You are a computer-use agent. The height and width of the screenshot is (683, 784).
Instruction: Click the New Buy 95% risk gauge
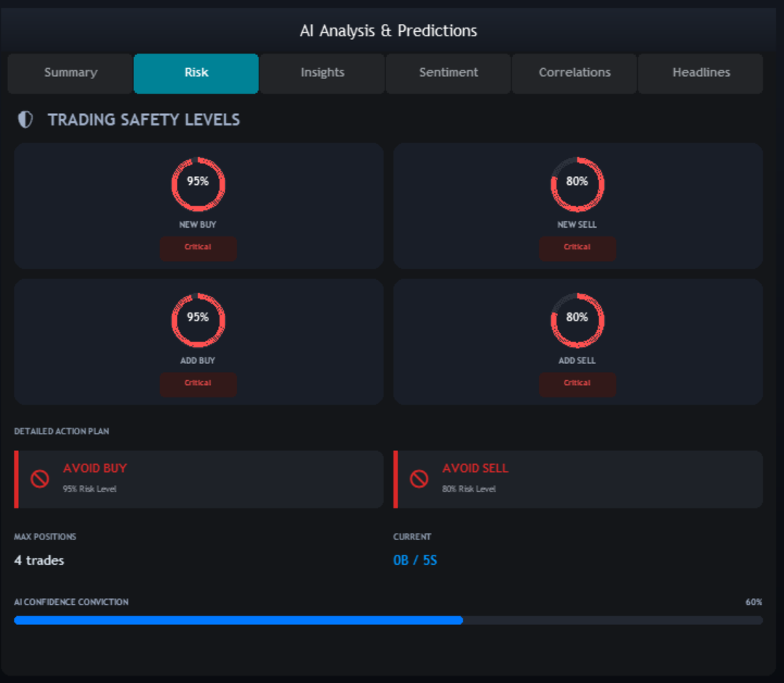pos(199,184)
